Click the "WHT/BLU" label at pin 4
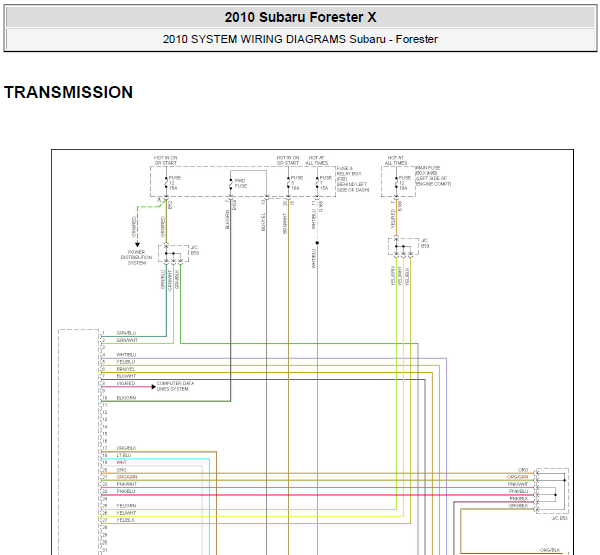This screenshot has width=600, height=555. (126, 355)
